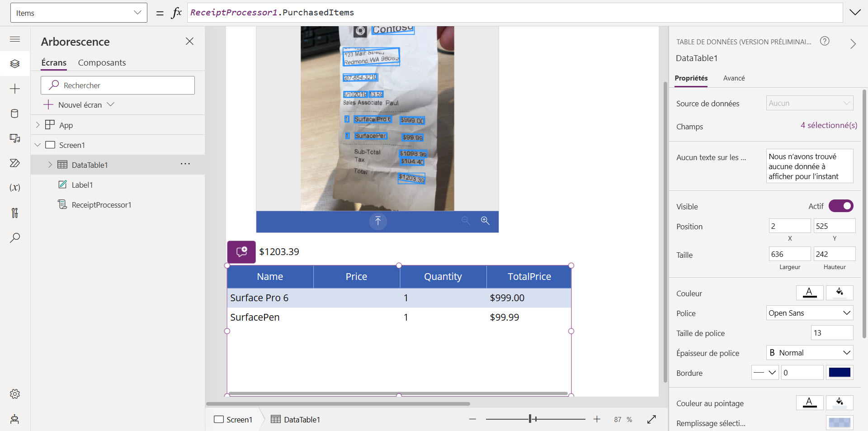Open the Power Automate flows icon

click(15, 163)
